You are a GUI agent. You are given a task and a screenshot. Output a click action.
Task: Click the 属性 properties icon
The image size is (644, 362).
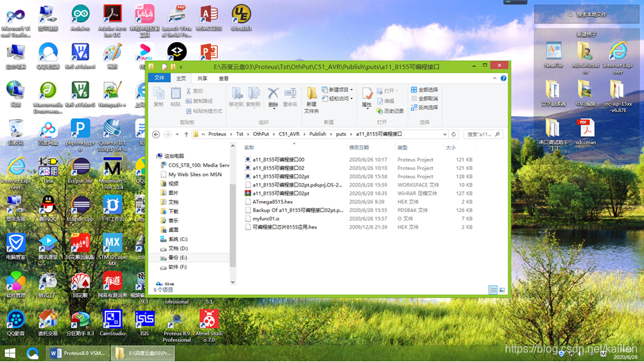coord(367,97)
